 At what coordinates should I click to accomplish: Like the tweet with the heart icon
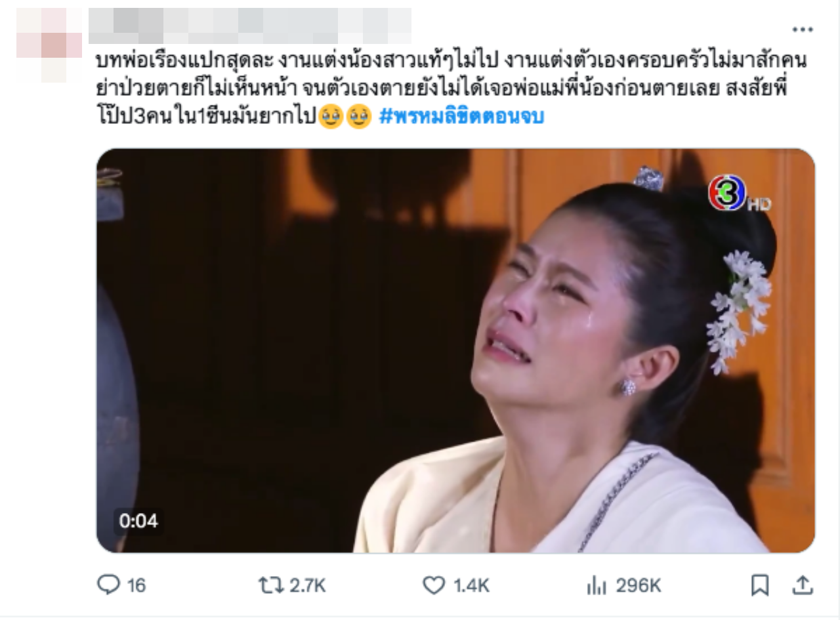[x=433, y=585]
